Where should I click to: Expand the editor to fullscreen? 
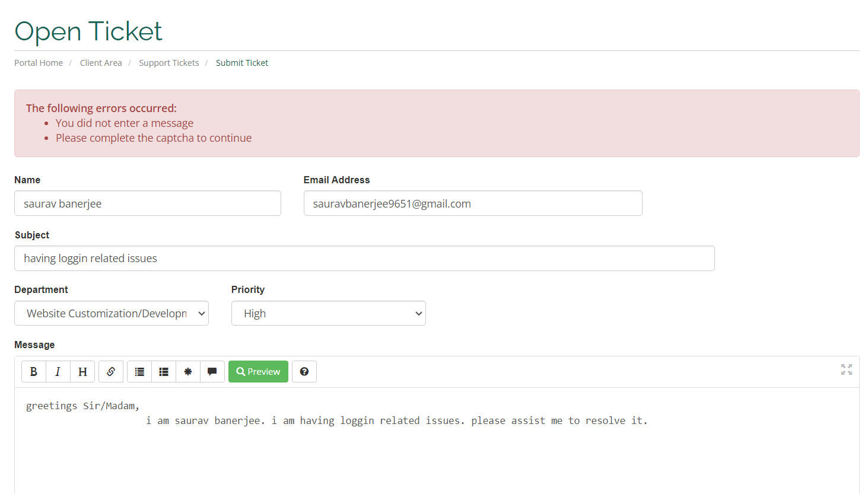846,369
